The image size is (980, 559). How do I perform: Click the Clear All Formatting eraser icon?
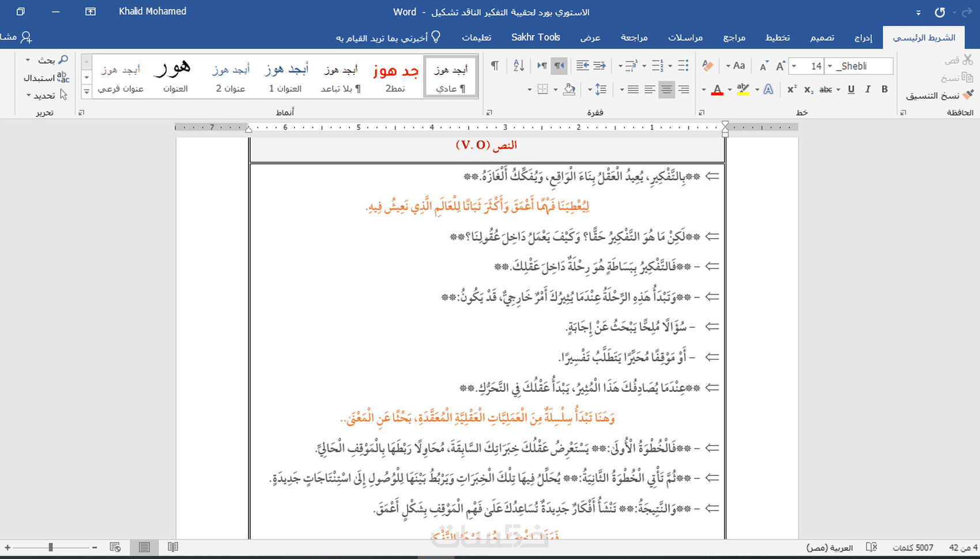[708, 66]
